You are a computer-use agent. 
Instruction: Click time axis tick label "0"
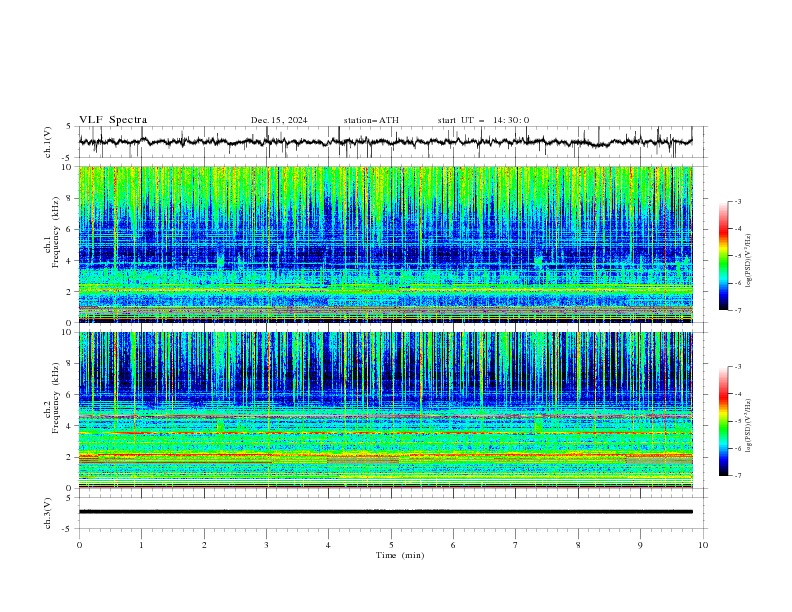(79, 545)
